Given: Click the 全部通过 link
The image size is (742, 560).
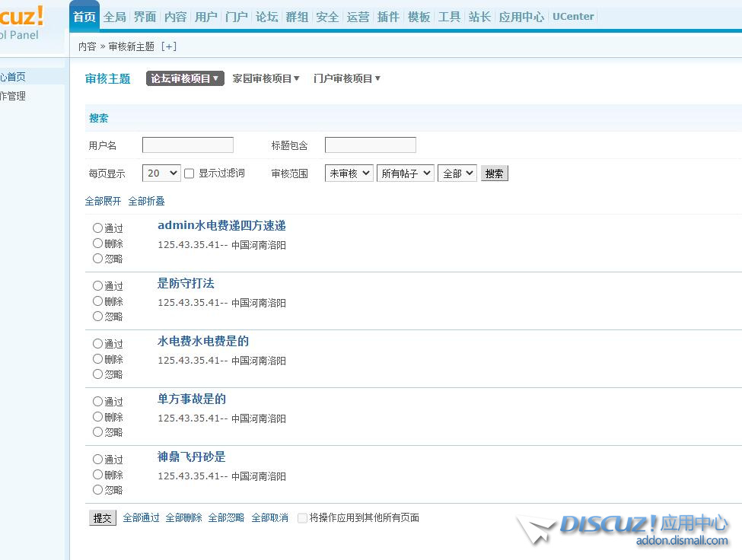Looking at the screenshot, I should click(141, 518).
